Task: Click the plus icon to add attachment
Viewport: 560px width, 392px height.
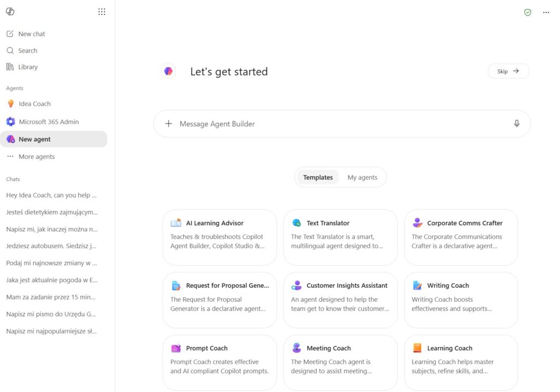Action: point(168,124)
